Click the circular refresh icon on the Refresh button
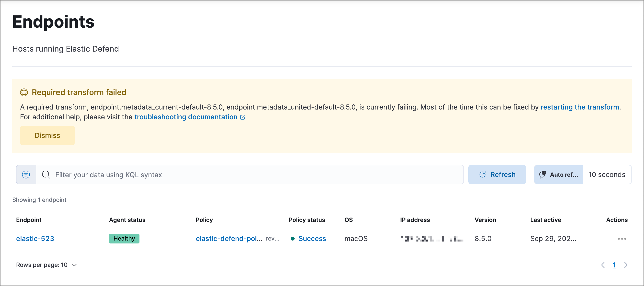The image size is (644, 286). click(483, 174)
